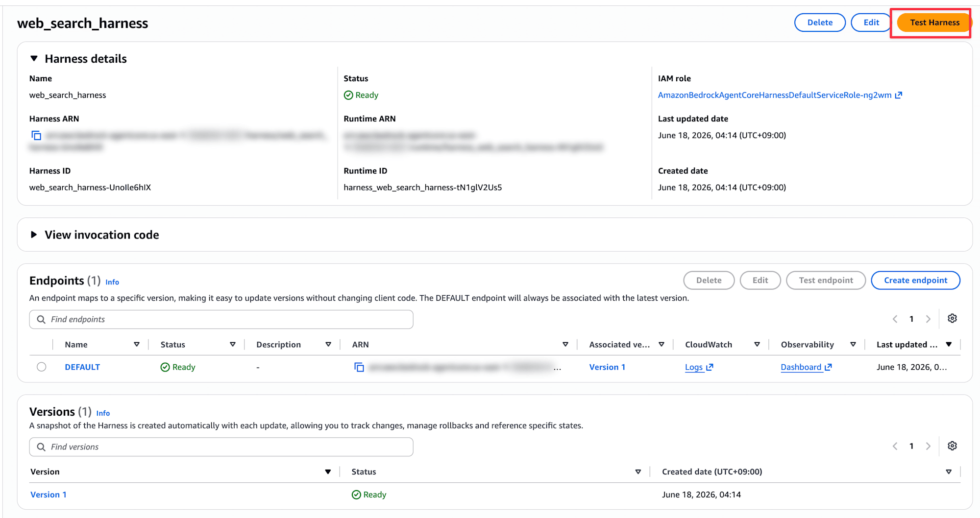This screenshot has width=980, height=518.
Task: Copy the DEFAULT endpoint ARN via its copy icon
Action: coord(359,367)
